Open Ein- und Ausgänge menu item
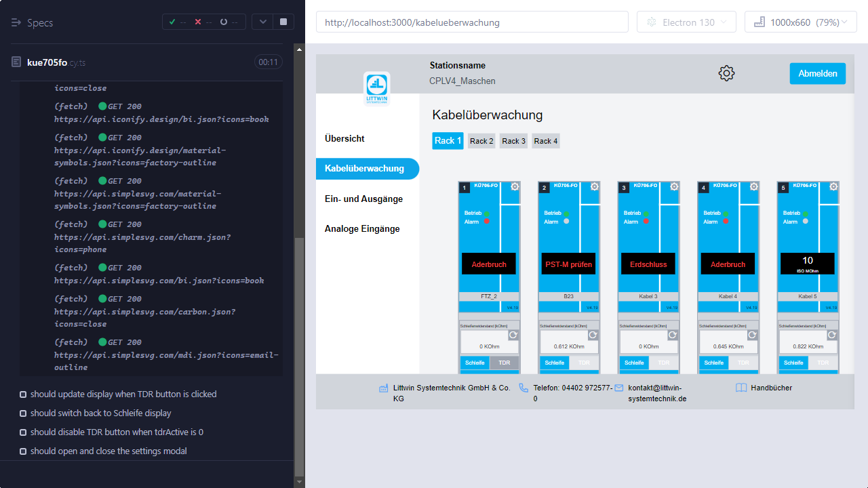The height and width of the screenshot is (488, 868). pyautogui.click(x=363, y=199)
